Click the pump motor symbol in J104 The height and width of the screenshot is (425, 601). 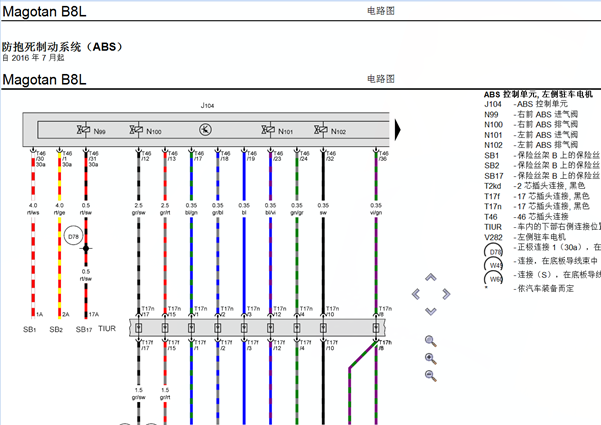point(205,130)
